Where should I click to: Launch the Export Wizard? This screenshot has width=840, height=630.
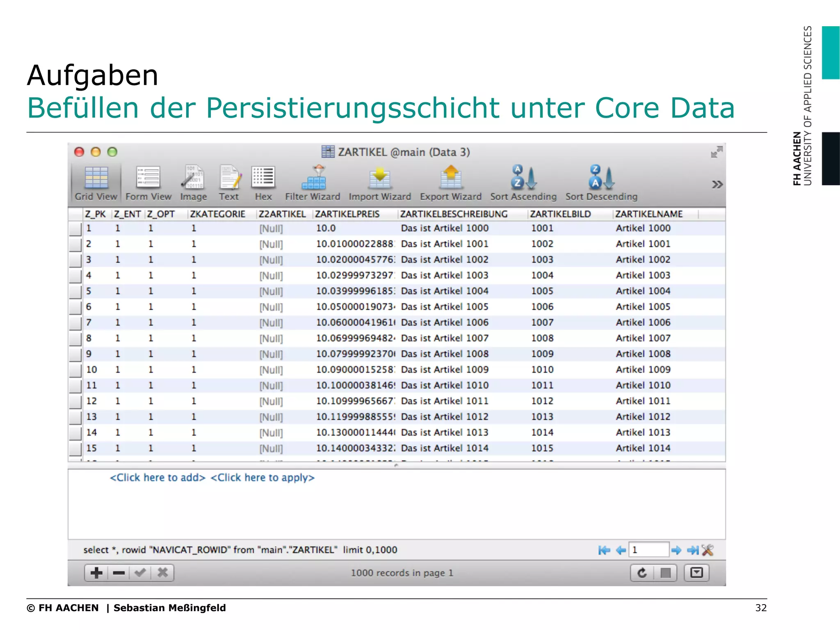click(x=451, y=183)
